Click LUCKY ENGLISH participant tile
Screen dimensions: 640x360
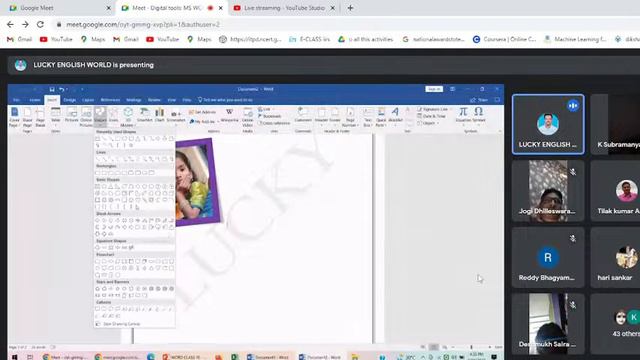[x=548, y=124]
